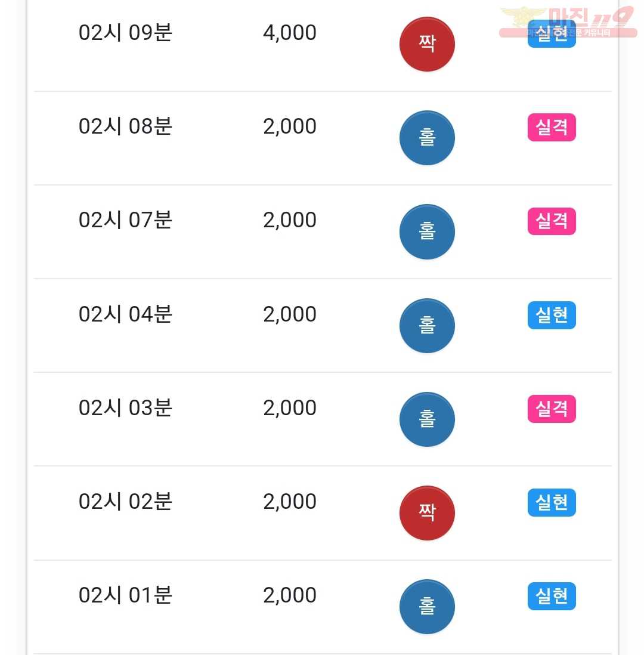The image size is (644, 655).
Task: Click the 4,000 amount value
Action: pyautogui.click(x=289, y=33)
